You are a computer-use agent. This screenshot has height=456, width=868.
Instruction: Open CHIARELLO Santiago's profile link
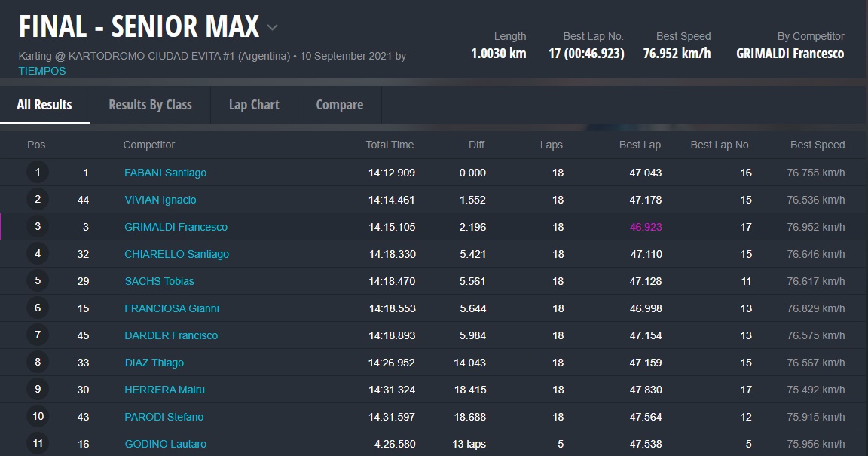(176, 254)
